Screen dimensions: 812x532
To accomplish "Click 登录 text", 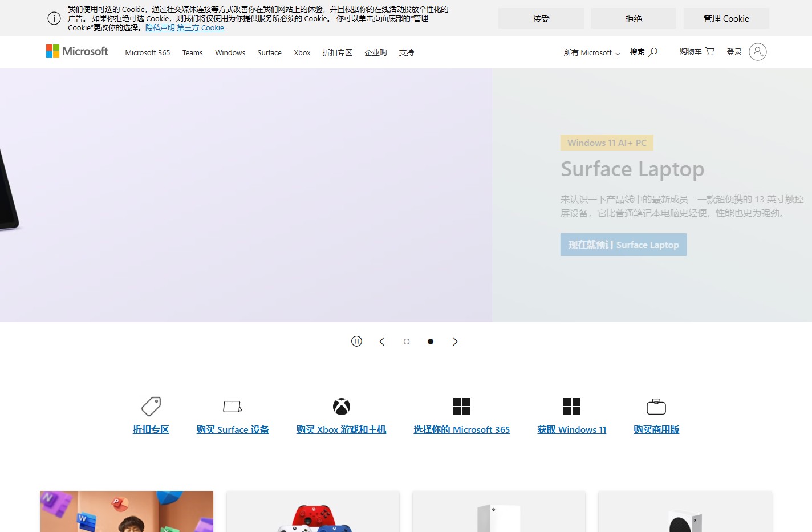I will (734, 52).
